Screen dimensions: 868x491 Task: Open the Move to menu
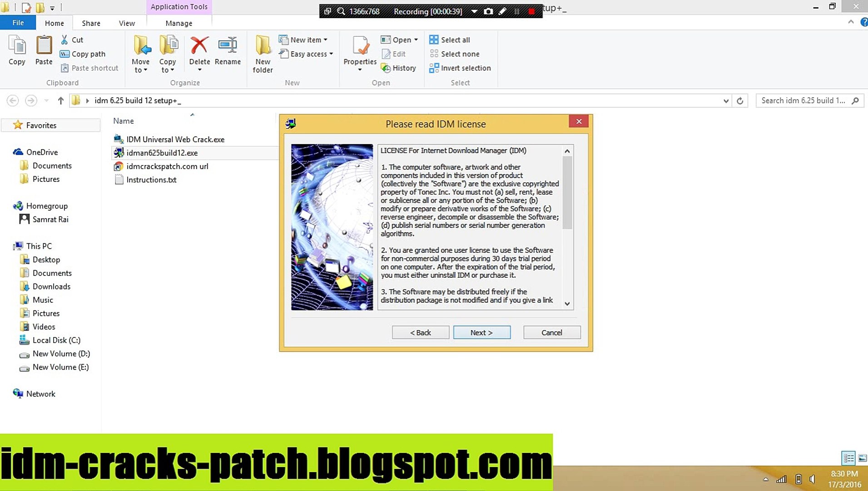[x=141, y=54]
